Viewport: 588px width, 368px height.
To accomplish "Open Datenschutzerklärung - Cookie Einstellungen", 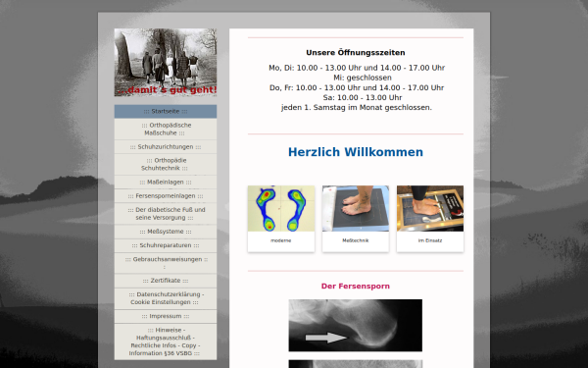I will pos(166,298).
